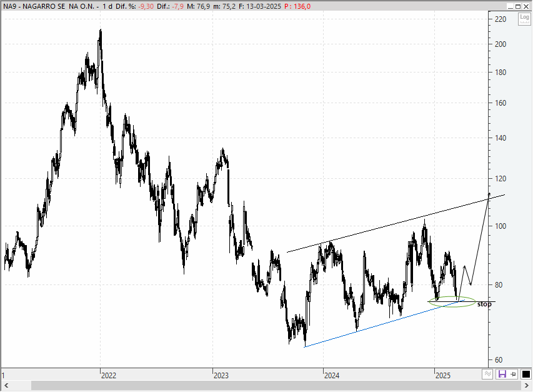The height and width of the screenshot is (392, 533).
Task: Click the horizontal scrollbar thumb
Action: point(276,386)
